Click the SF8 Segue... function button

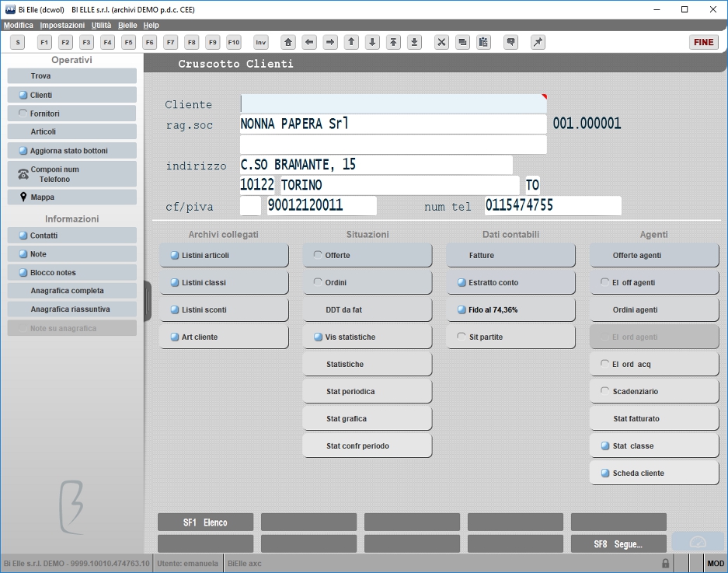coord(618,544)
